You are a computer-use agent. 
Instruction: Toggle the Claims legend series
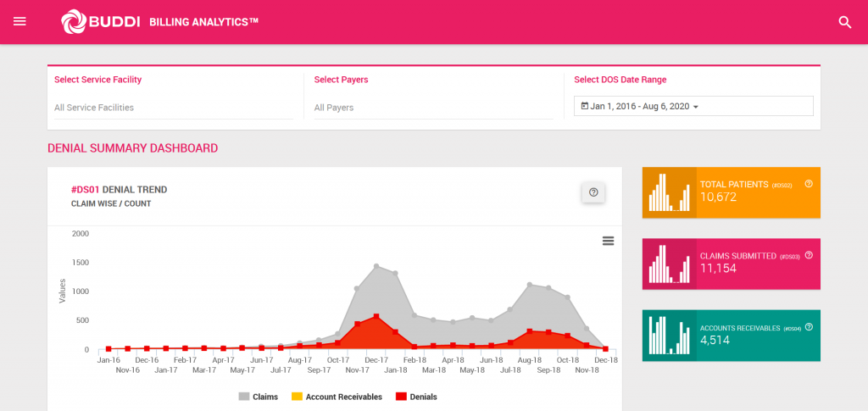pyautogui.click(x=258, y=397)
